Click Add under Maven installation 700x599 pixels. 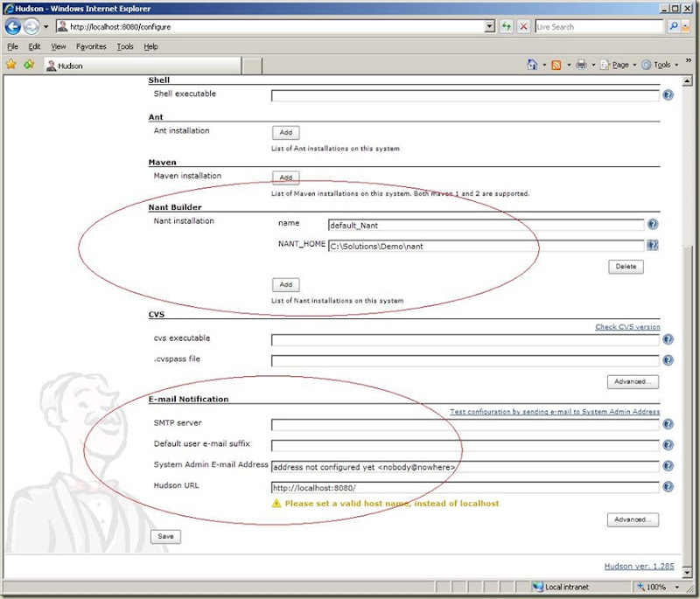point(286,178)
